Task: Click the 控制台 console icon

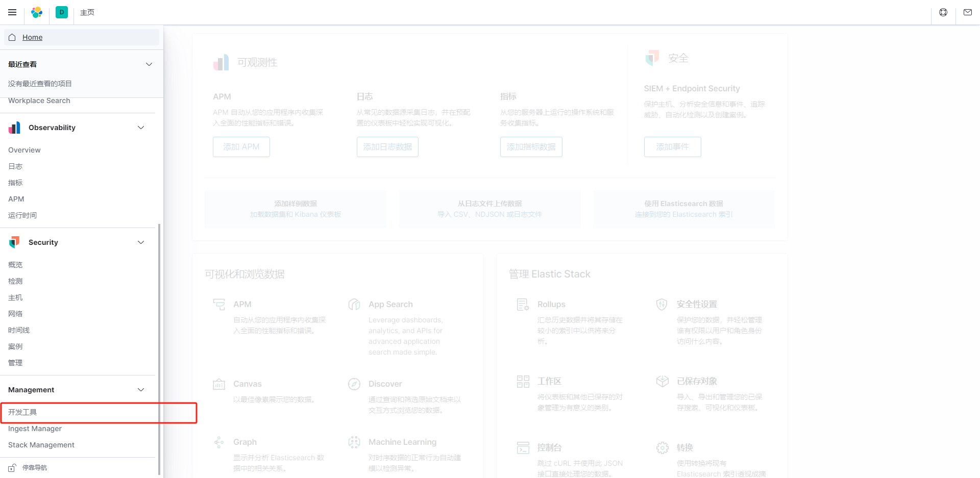Action: (x=523, y=448)
